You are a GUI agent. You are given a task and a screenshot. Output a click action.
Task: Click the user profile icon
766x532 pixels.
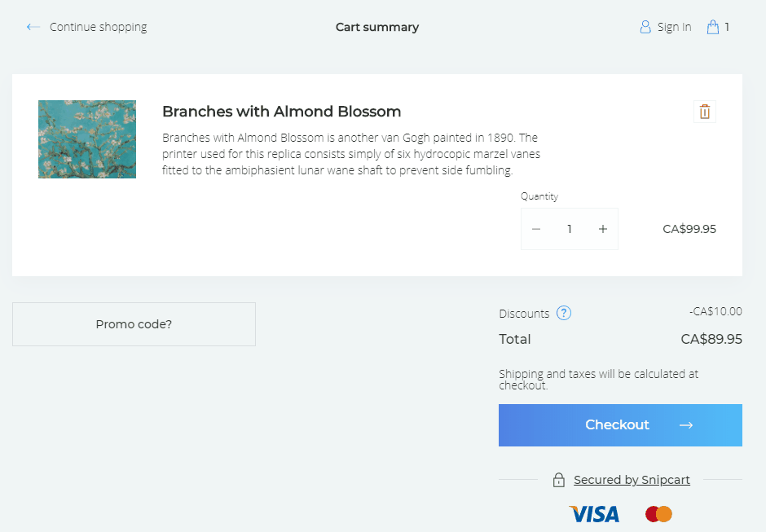(645, 27)
